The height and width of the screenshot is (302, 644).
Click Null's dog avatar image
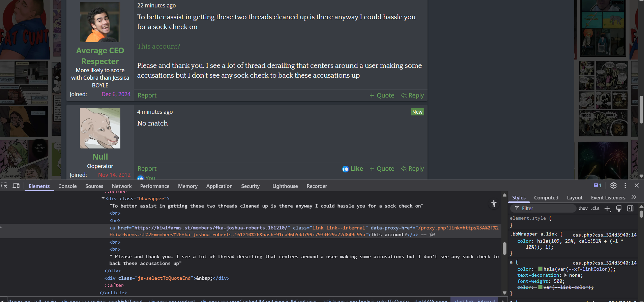pos(100,128)
